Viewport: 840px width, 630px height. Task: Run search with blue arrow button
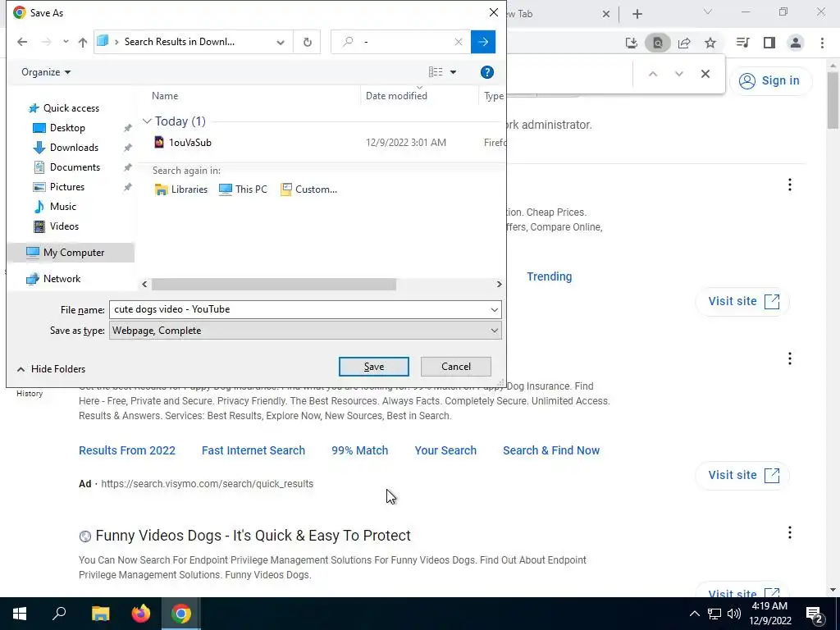482,42
